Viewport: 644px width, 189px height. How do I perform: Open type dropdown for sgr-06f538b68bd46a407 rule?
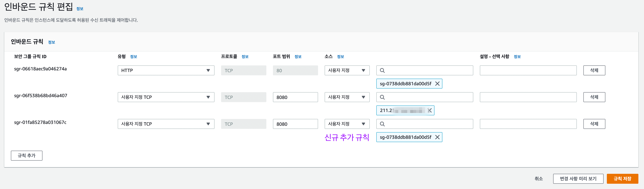(166, 97)
